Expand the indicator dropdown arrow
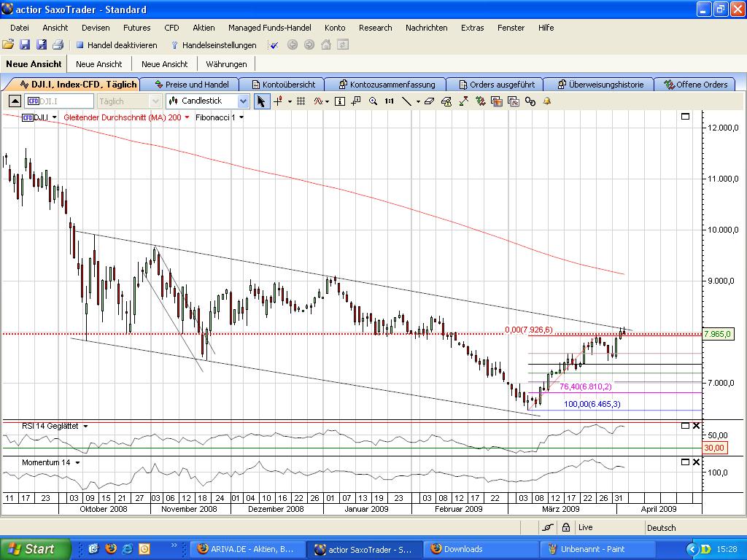 pos(328,101)
